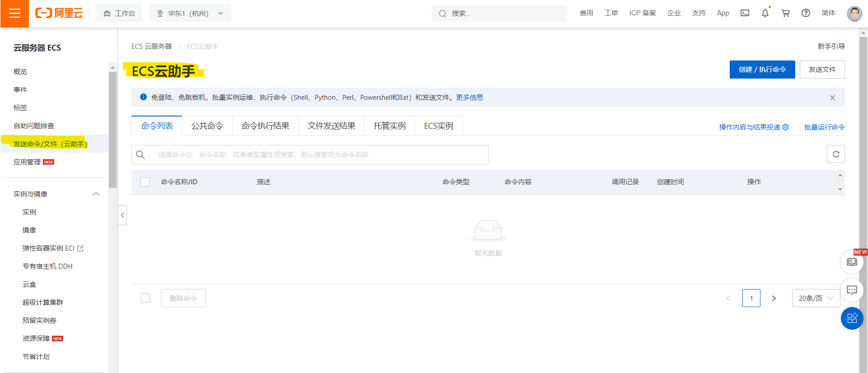Open the 20条/页 page size dropdown

(816, 298)
